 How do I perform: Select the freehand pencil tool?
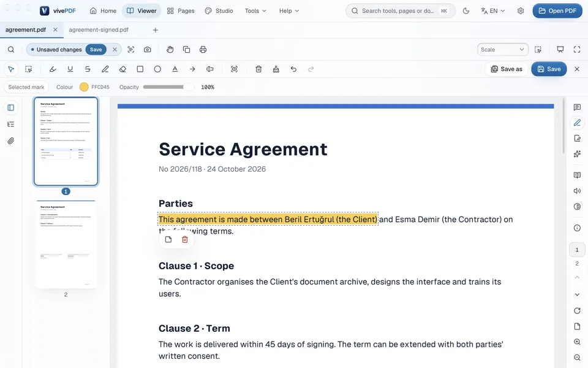click(105, 69)
